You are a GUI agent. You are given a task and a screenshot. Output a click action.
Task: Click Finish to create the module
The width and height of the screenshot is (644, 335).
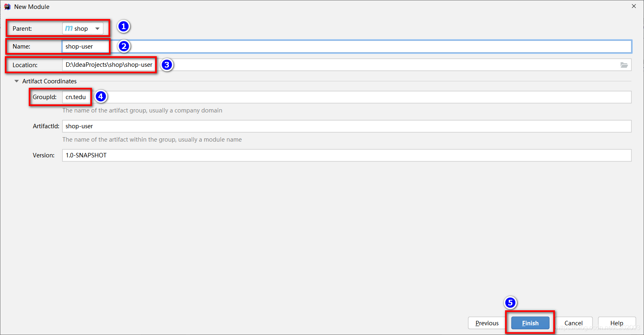530,323
